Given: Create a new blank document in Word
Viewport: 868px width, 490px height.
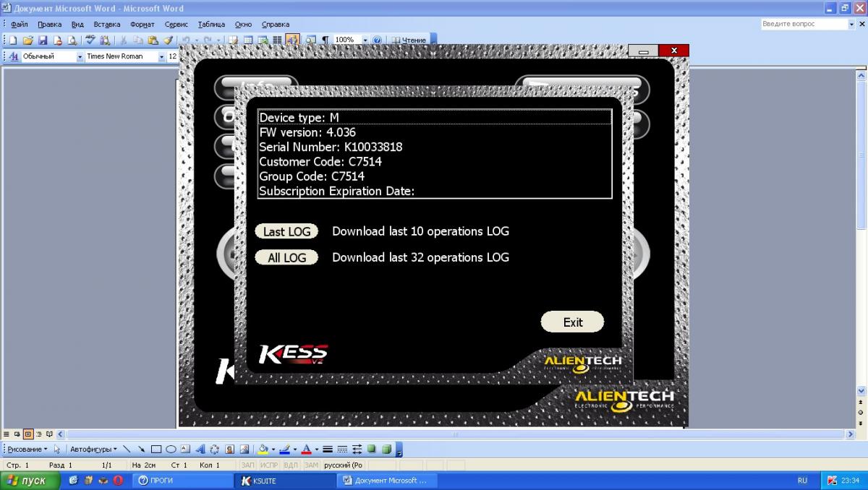Looking at the screenshot, I should [13, 40].
